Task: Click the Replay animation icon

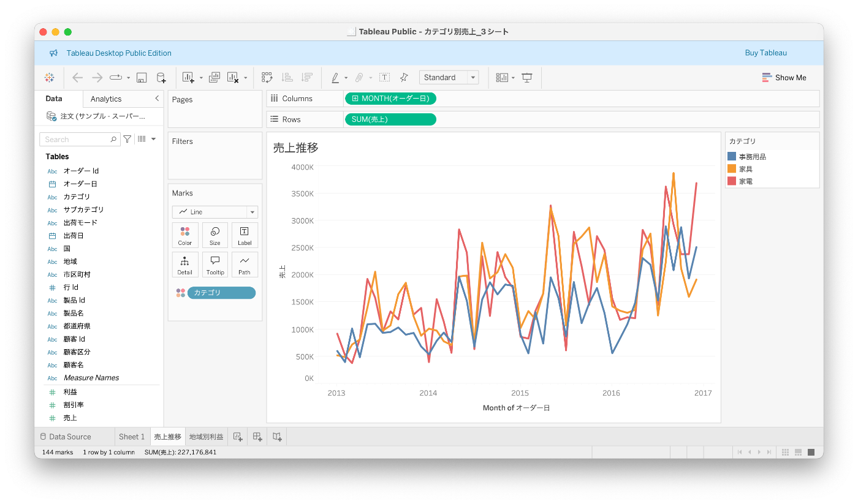Action: [116, 78]
